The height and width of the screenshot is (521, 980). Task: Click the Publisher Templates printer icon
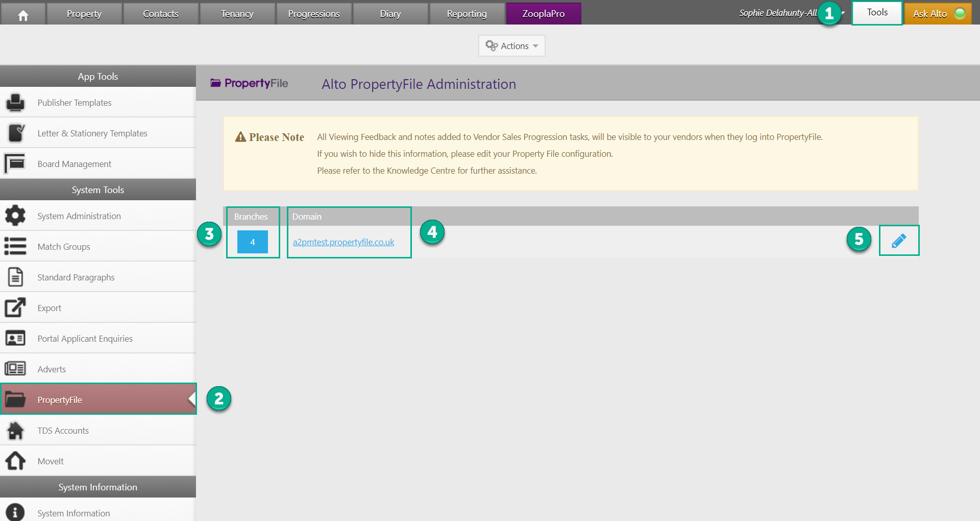pos(15,103)
